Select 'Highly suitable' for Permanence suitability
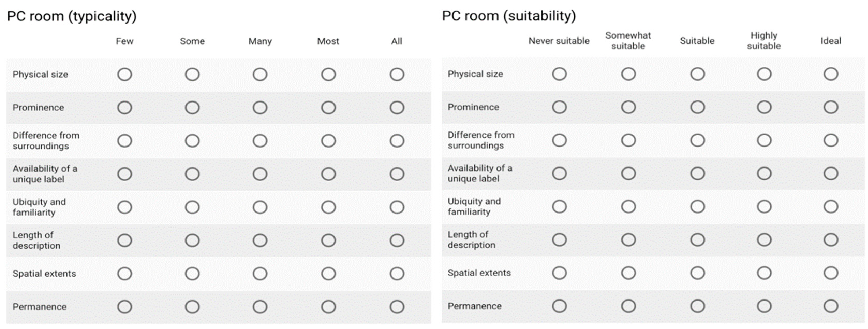Image resolution: width=868 pixels, height=329 pixels. pos(764,306)
